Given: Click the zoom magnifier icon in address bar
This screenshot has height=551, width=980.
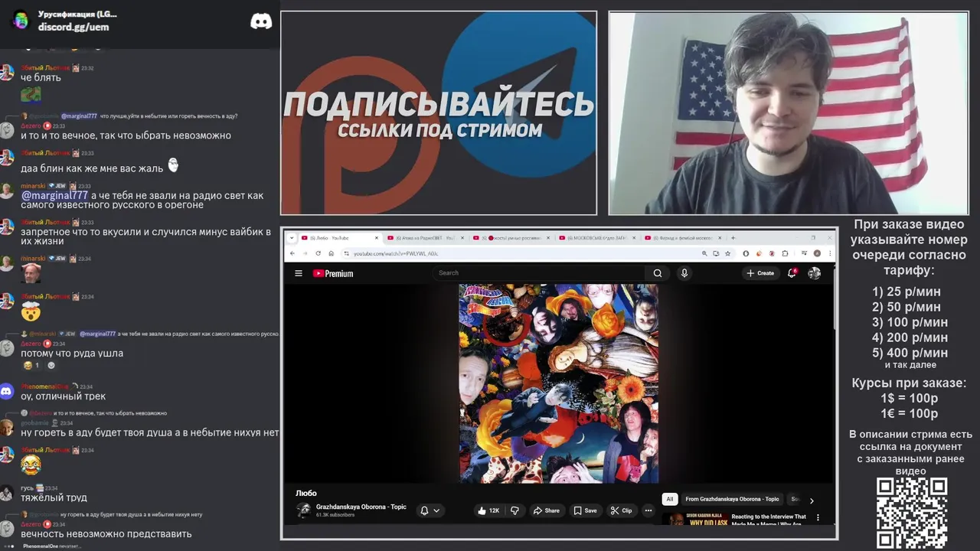Looking at the screenshot, I should [x=704, y=253].
